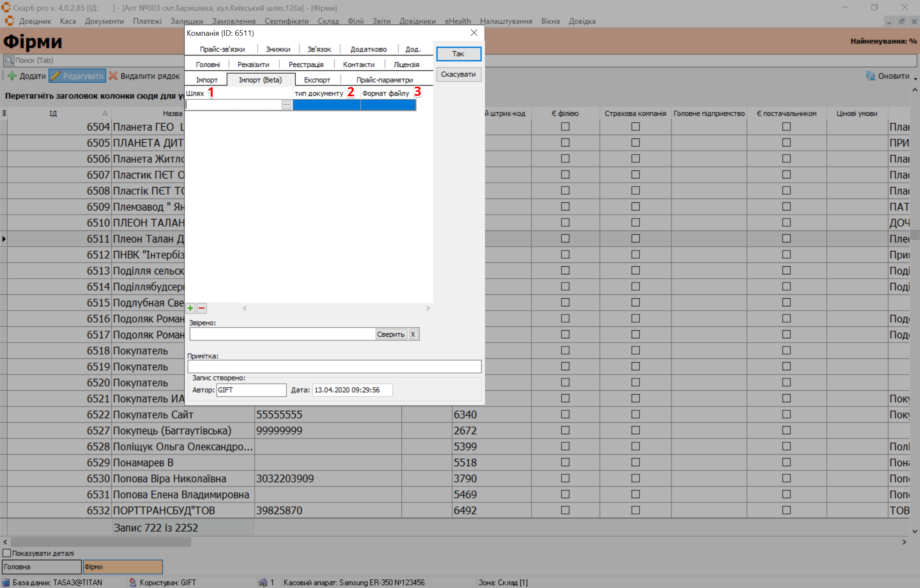Expand the dropdown arrow next to Оновити
This screenshot has height=588, width=920.
click(915, 78)
